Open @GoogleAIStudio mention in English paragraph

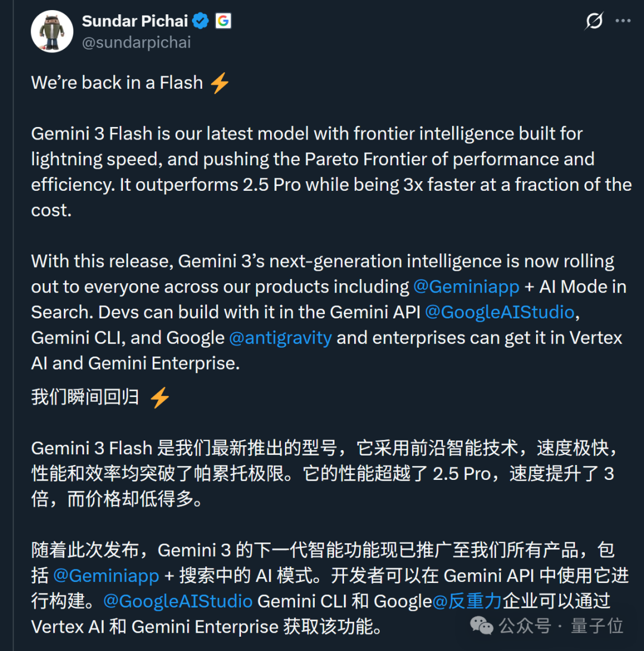pos(500,312)
